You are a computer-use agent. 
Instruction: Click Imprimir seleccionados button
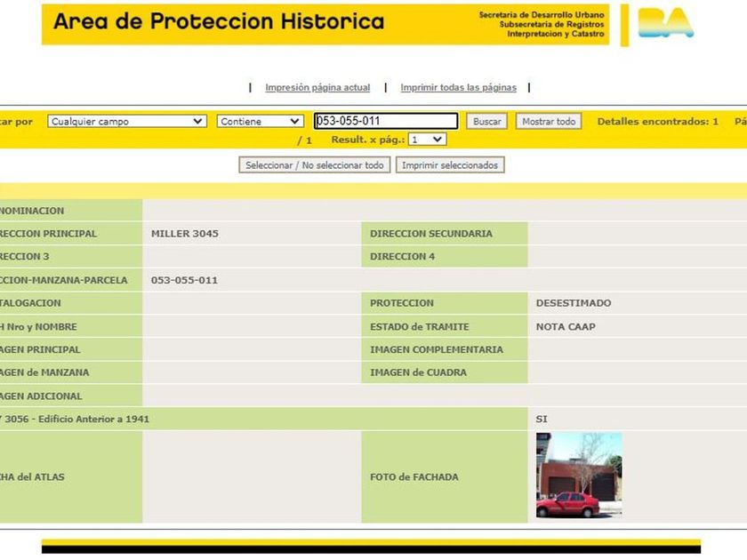point(450,165)
